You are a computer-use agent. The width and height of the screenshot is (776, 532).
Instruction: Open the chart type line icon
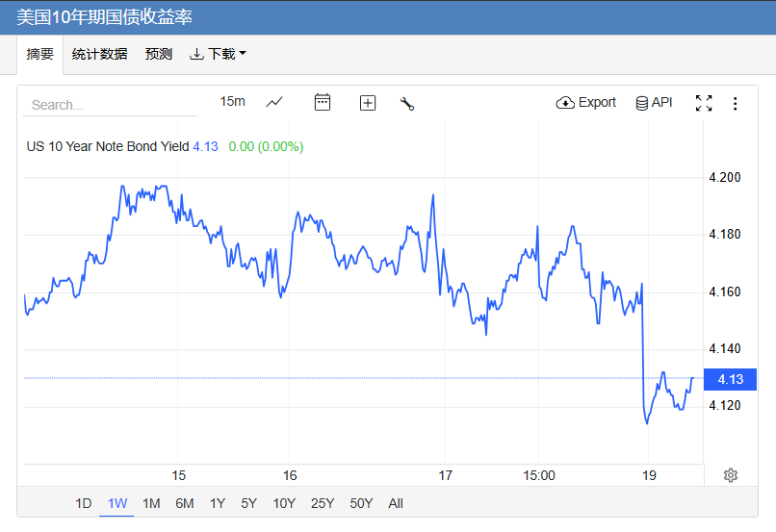274,102
